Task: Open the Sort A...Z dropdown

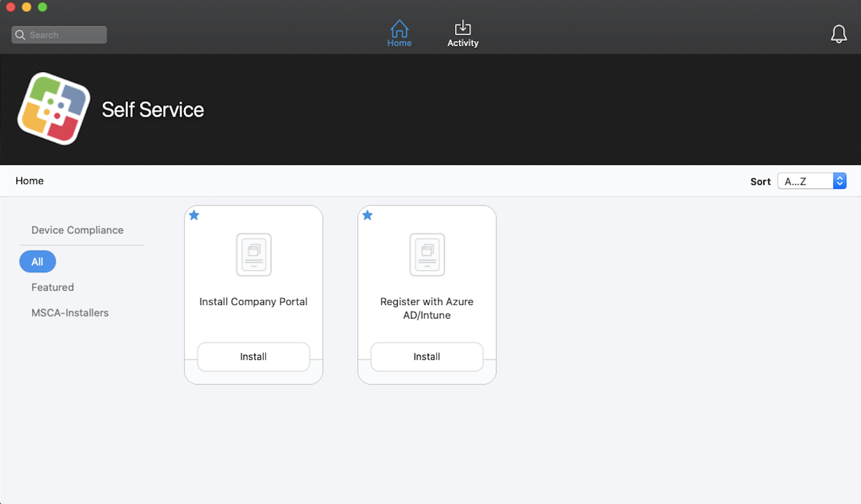Action: [x=812, y=181]
